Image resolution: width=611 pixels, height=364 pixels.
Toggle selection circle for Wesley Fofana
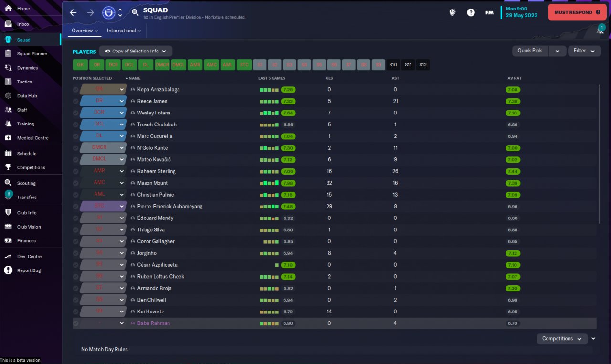(76, 113)
